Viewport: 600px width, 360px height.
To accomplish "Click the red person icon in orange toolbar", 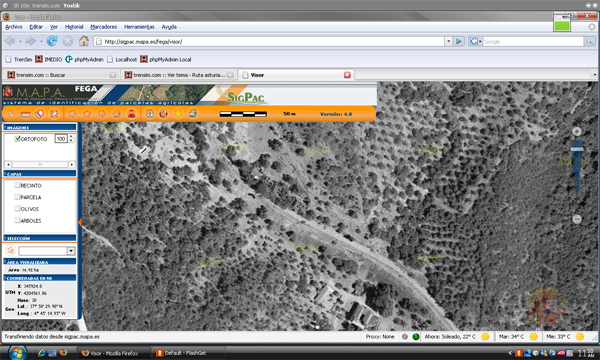I will click(131, 114).
